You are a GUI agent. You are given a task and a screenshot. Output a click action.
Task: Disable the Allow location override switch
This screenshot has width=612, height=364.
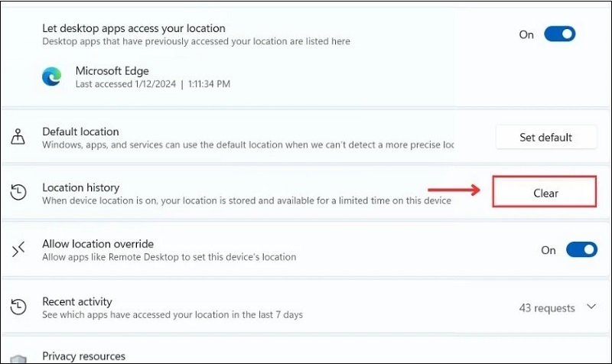point(581,250)
